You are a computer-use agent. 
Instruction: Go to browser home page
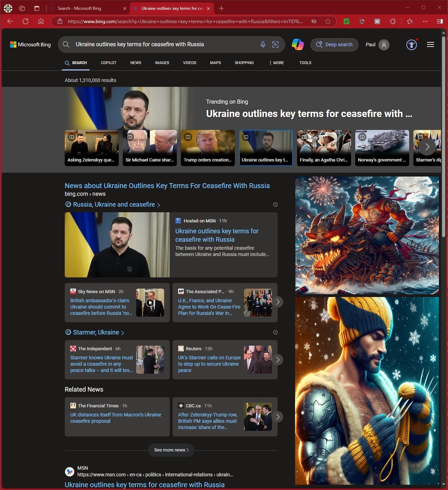click(41, 21)
